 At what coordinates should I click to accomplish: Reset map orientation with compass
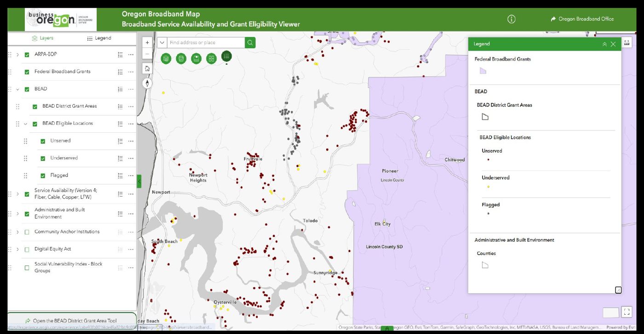(147, 83)
